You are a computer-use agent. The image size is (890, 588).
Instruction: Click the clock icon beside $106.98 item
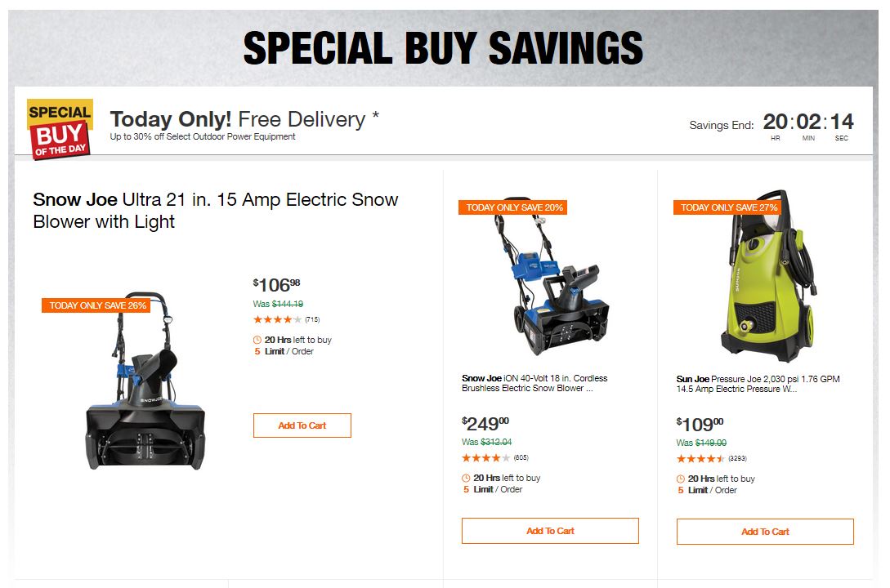pyautogui.click(x=257, y=340)
